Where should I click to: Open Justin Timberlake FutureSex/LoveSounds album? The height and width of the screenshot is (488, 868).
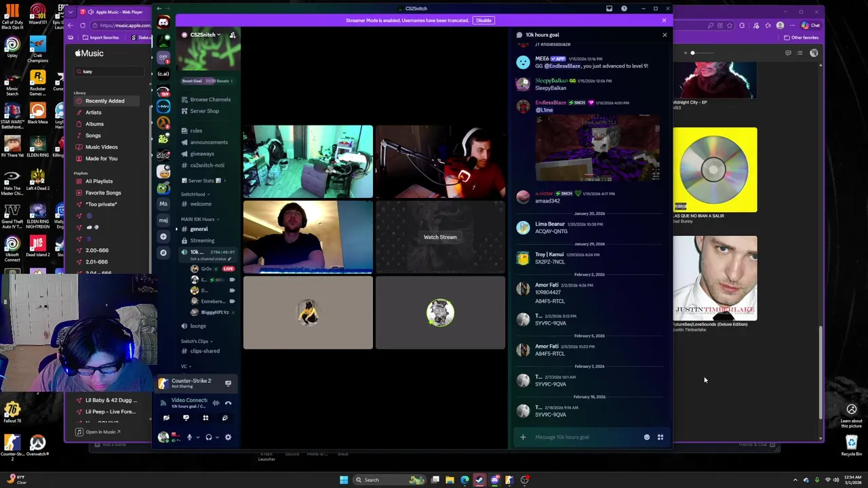click(715, 278)
